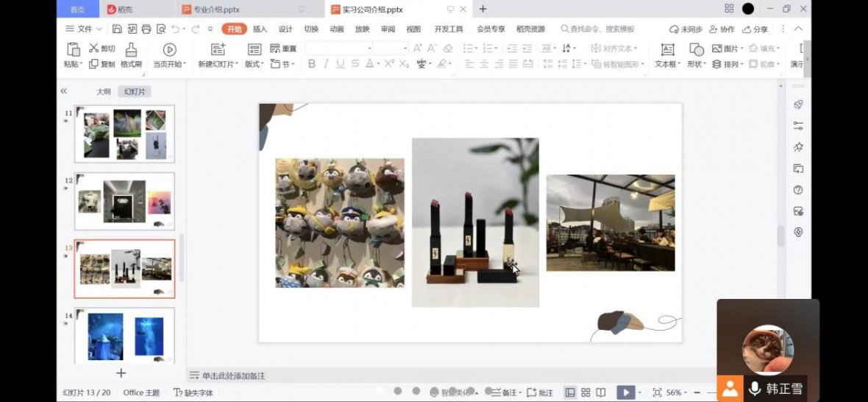868x402 pixels.
Task: Start slideshow from status bar play button
Action: [625, 392]
